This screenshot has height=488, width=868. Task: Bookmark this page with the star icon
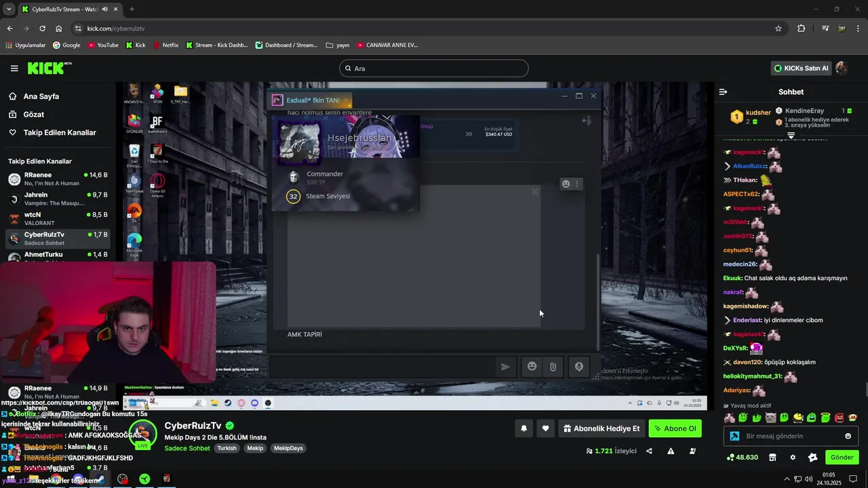(778, 28)
